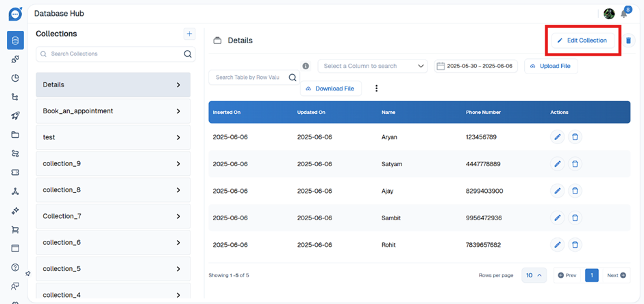
Task: Select the test collection item
Action: click(113, 137)
